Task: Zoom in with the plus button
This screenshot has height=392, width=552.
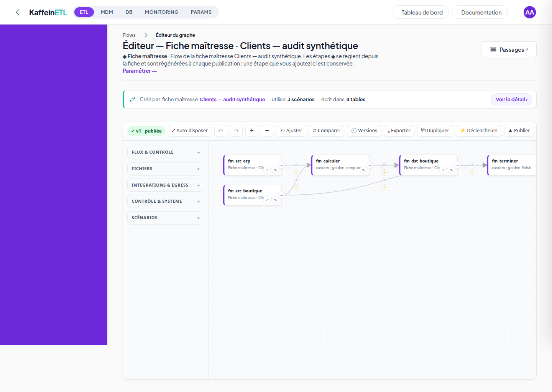Action: point(251,131)
